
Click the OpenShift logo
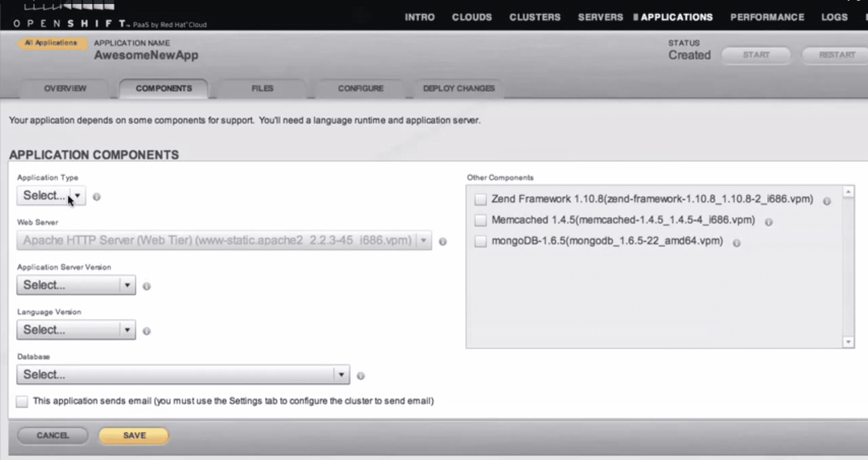(x=110, y=16)
